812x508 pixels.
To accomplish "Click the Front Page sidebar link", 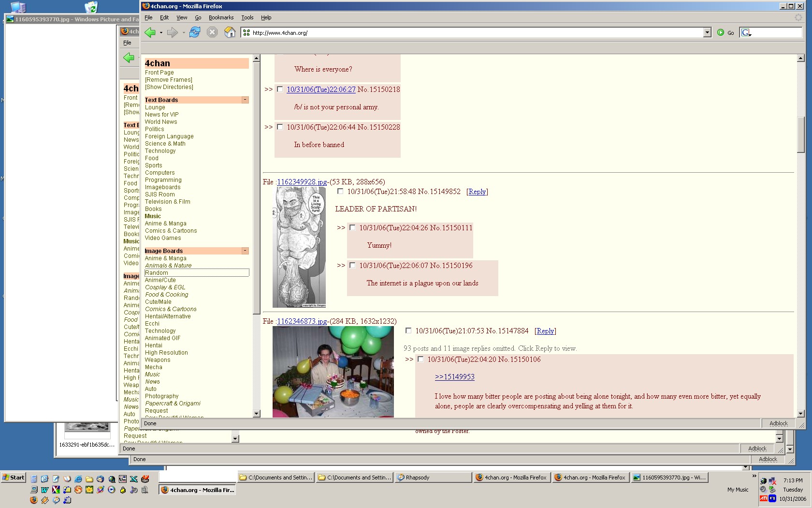I will click(x=159, y=73).
